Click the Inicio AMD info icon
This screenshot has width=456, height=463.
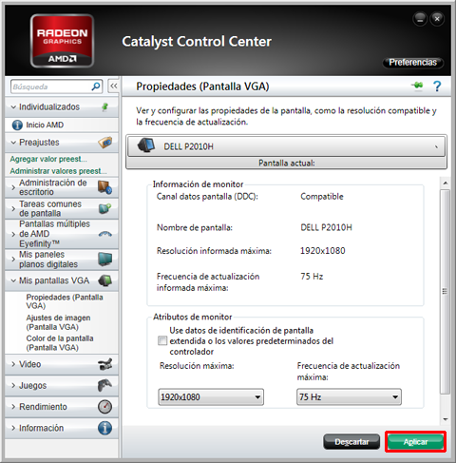pyautogui.click(x=17, y=125)
